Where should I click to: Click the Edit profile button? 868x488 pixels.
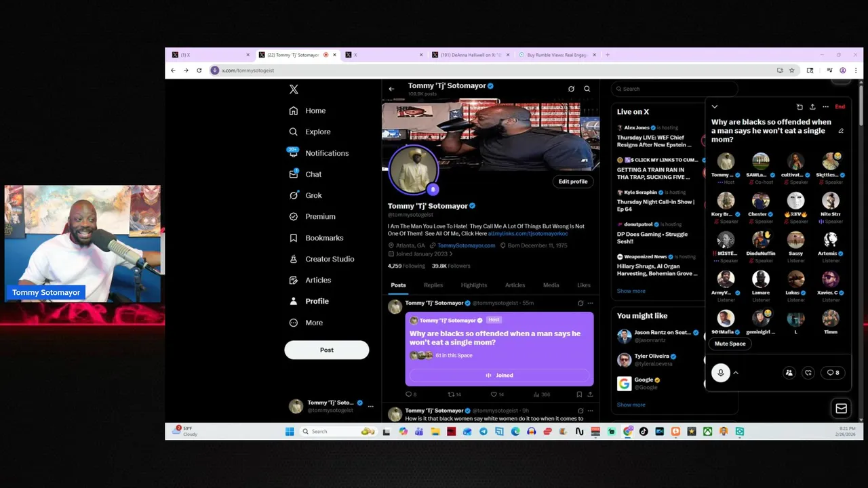pos(573,182)
